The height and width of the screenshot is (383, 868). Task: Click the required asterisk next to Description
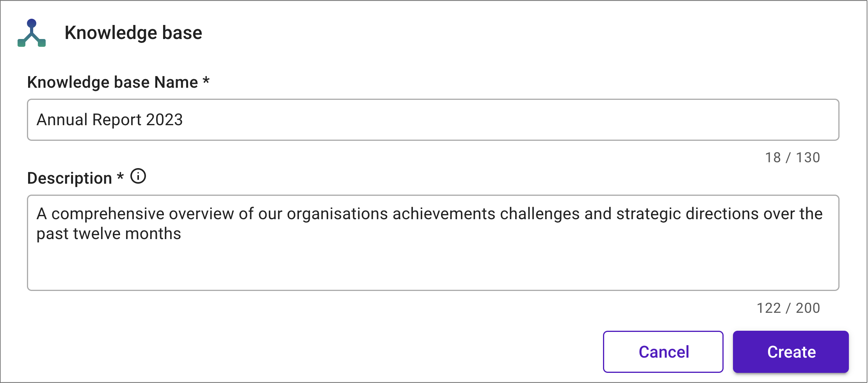pyautogui.click(x=121, y=176)
